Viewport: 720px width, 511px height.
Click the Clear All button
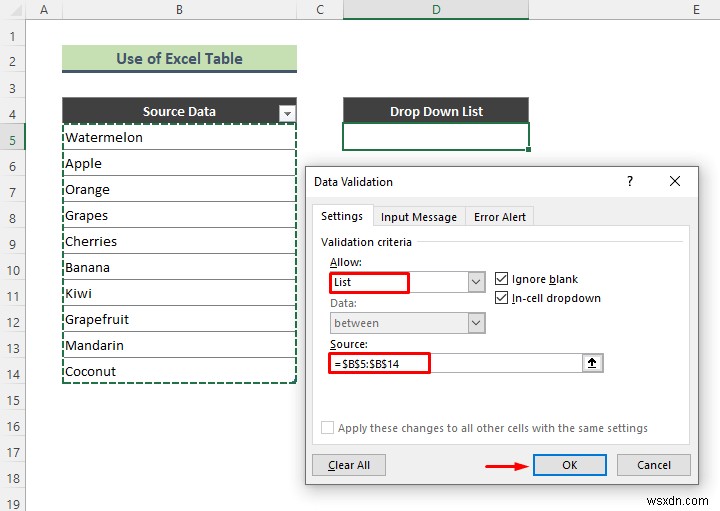tap(349, 465)
